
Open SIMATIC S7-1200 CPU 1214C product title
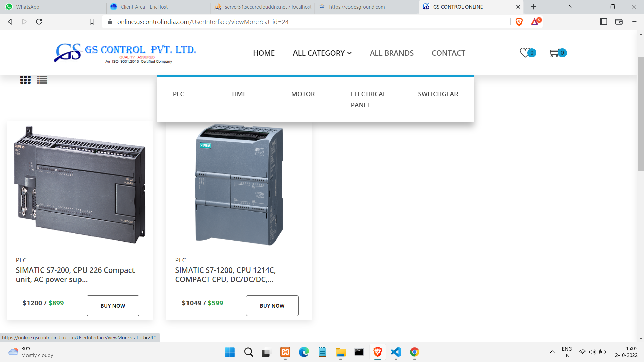point(225,275)
